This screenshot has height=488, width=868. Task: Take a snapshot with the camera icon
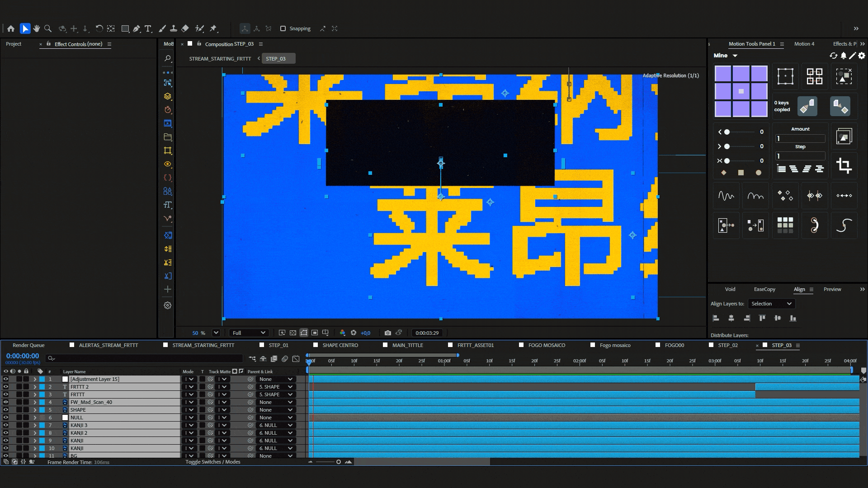click(387, 333)
